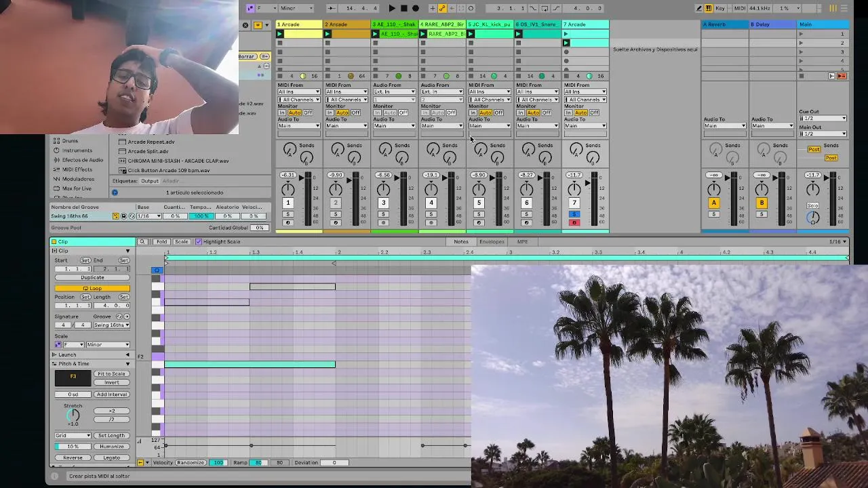Save the Swing 16ths 66 groove

pos(123,216)
